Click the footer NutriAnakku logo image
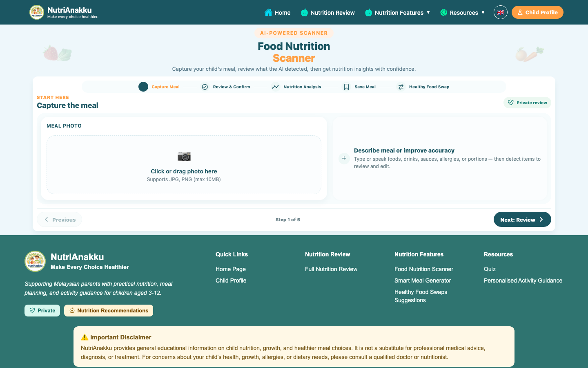Viewport: 588px width, 368px height. [x=35, y=261]
